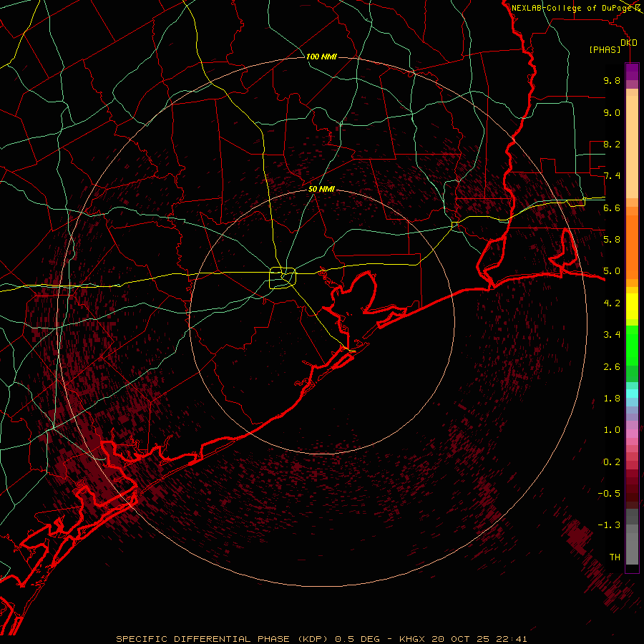Click the 4.2 scale value
This screenshot has width=644, height=644.
(612, 303)
